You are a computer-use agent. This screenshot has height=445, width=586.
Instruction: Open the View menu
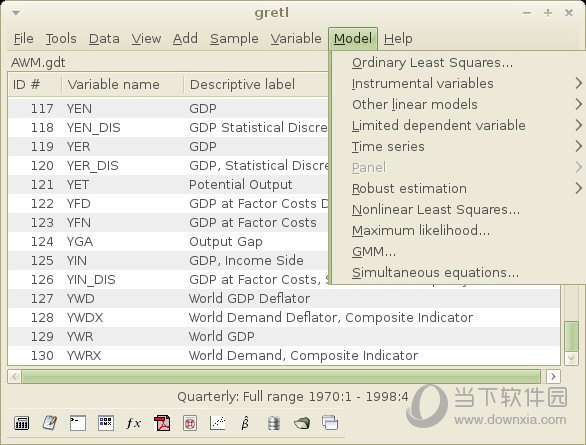pos(146,38)
